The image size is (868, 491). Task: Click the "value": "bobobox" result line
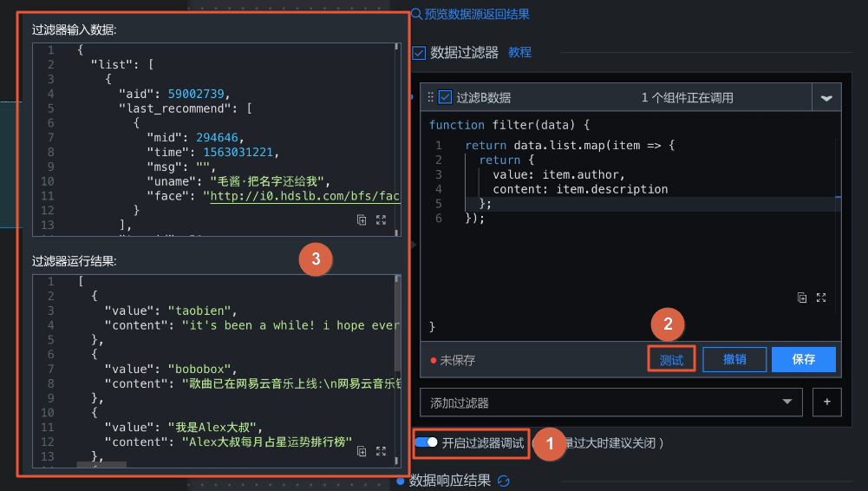(x=171, y=370)
